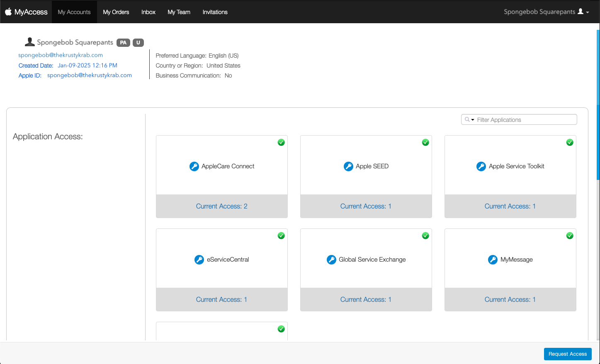
Task: Select the eServiceCentral application name
Action: (x=228, y=260)
